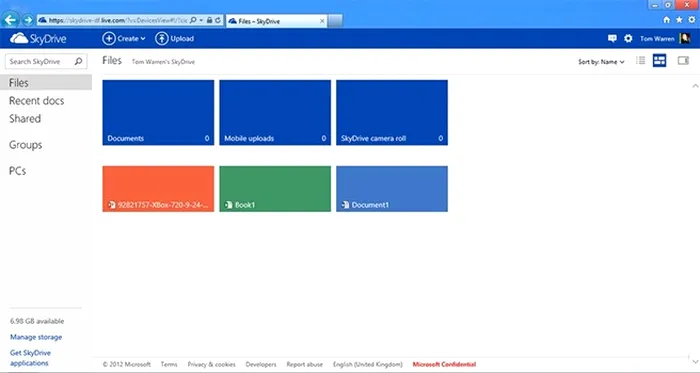Select the Files – SkyDrive browser tab

[x=277, y=21]
